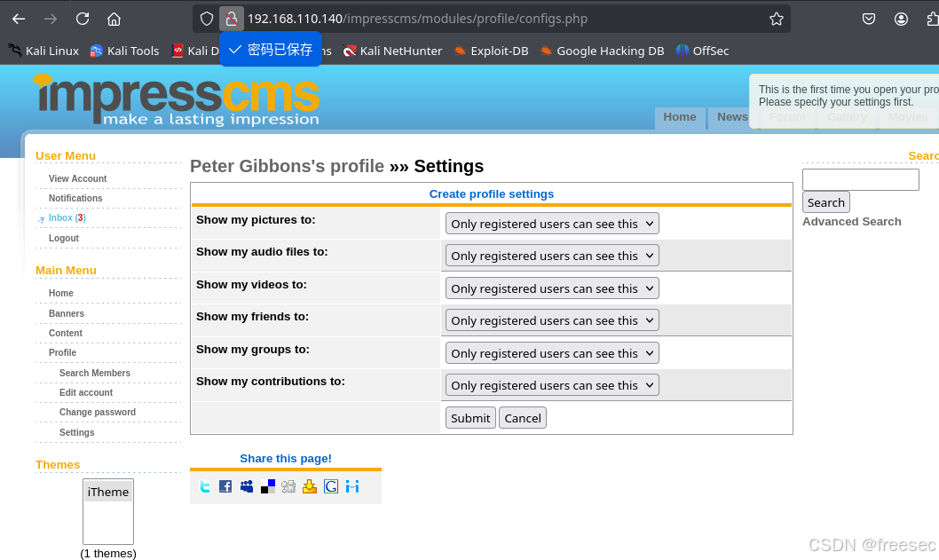Open Kali Tools bookmark
The width and height of the screenshot is (939, 560).
point(124,51)
